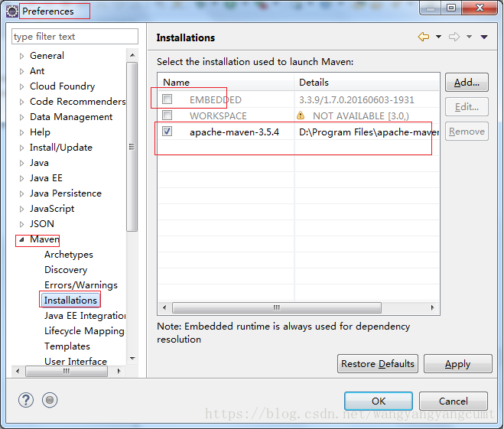Expand the Data Management node
This screenshot has width=504, height=429.
pyautogui.click(x=21, y=117)
